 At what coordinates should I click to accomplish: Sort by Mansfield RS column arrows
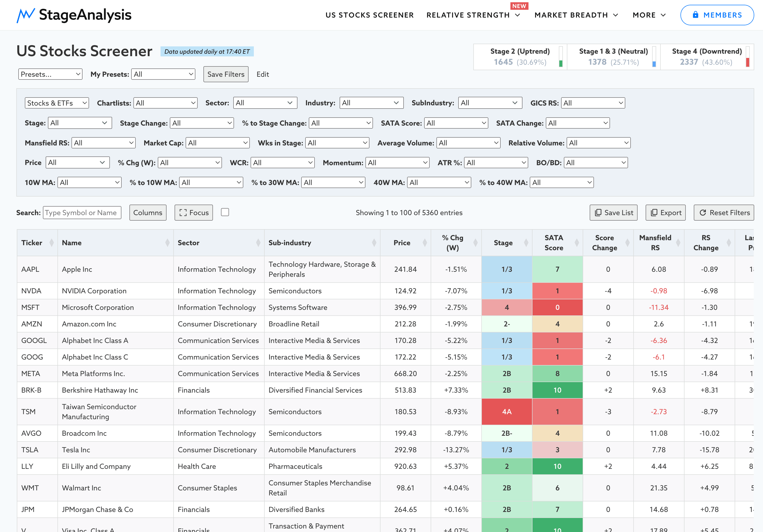pyautogui.click(x=678, y=243)
